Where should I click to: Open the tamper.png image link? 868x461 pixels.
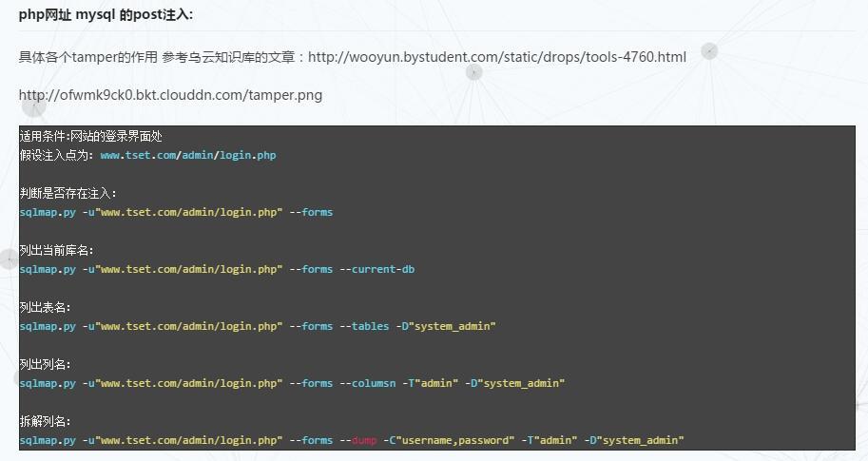(x=170, y=95)
